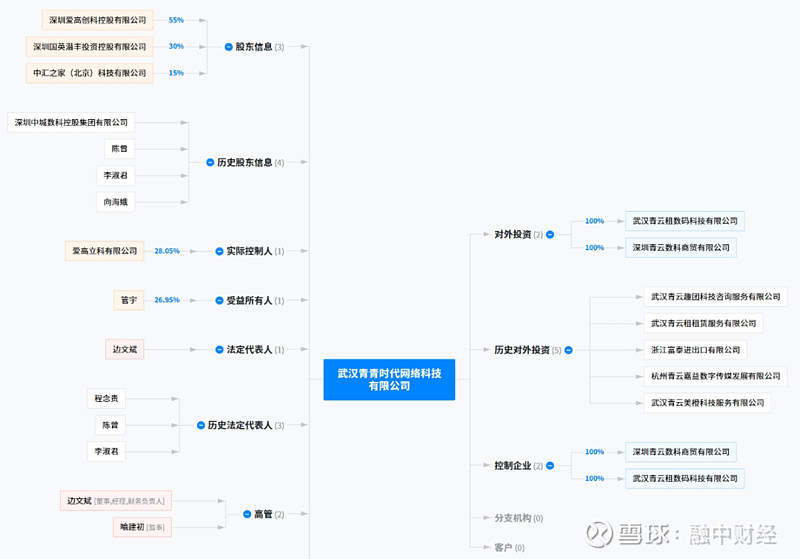This screenshot has width=800, height=559.
Task: Open 深圳青云数科商贸有限公司 under 控制企业
Action: [681, 452]
